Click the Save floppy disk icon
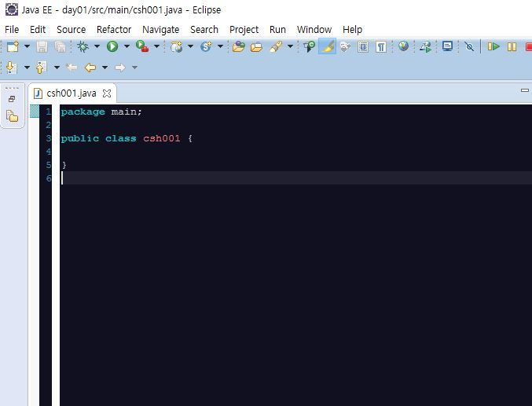 42,46
